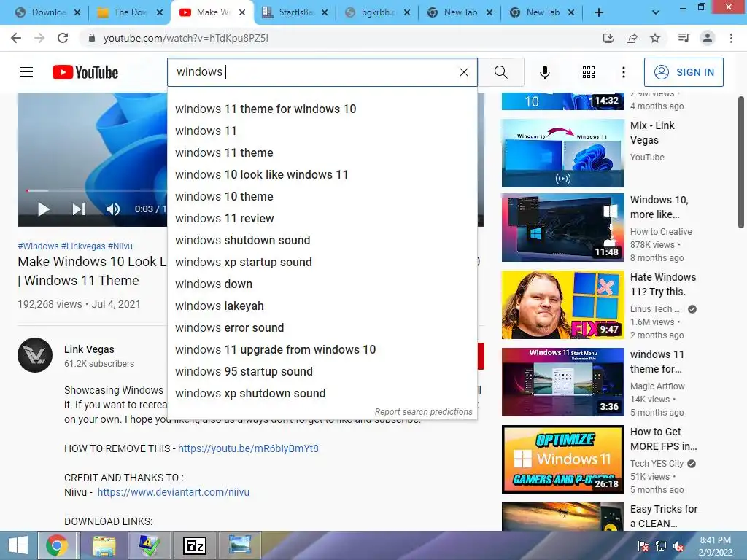The image size is (747, 560).
Task: Open YouTube settings three-dot menu
Action: tap(623, 72)
